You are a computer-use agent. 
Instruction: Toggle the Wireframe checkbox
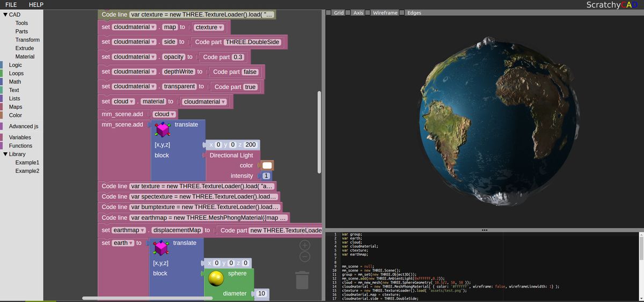pyautogui.click(x=368, y=12)
